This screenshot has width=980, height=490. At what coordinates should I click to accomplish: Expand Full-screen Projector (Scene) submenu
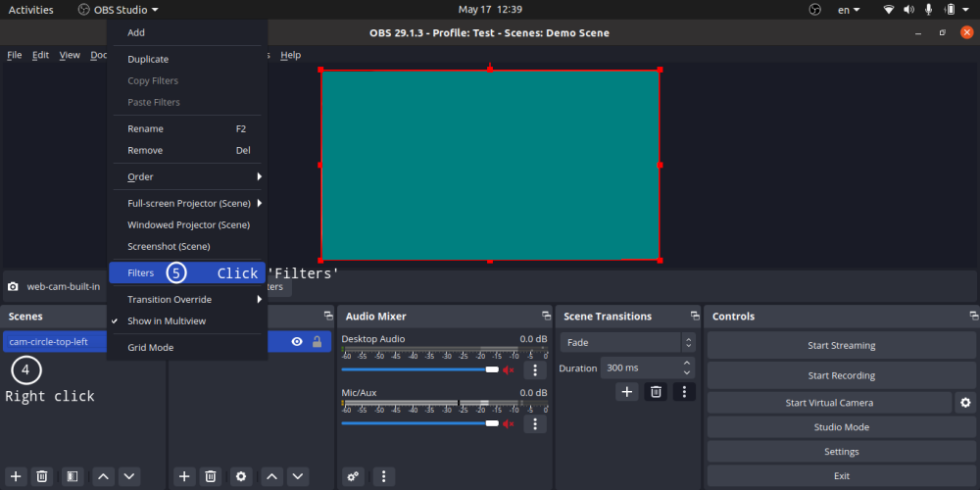tap(187, 203)
